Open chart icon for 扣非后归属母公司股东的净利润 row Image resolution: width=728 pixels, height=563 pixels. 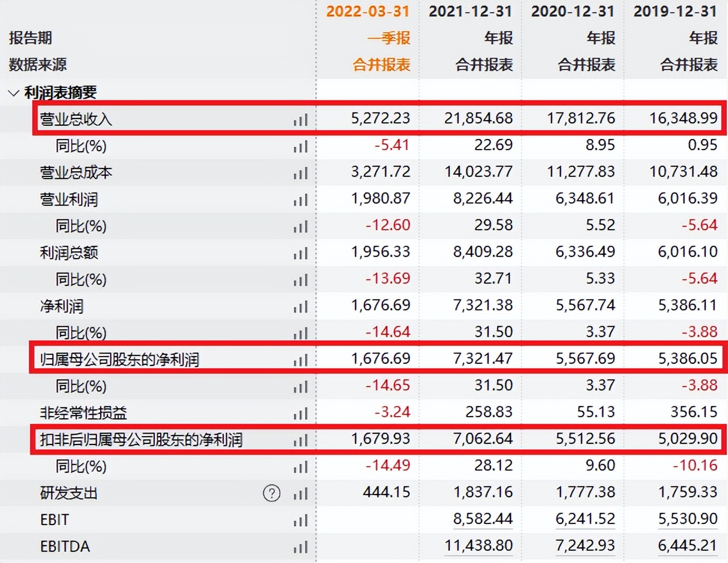click(x=301, y=440)
